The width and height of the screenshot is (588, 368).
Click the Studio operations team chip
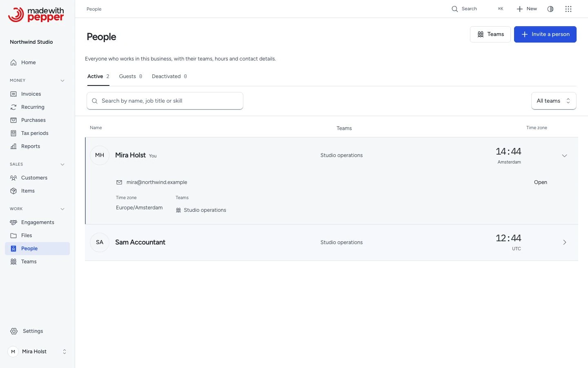201,210
